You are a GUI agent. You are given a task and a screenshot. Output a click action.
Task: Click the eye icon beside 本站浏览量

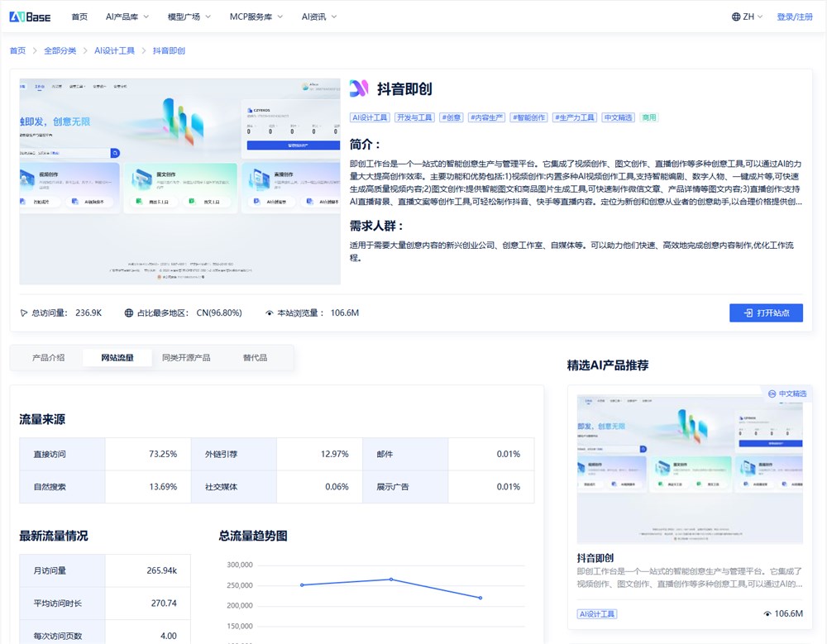tap(270, 313)
